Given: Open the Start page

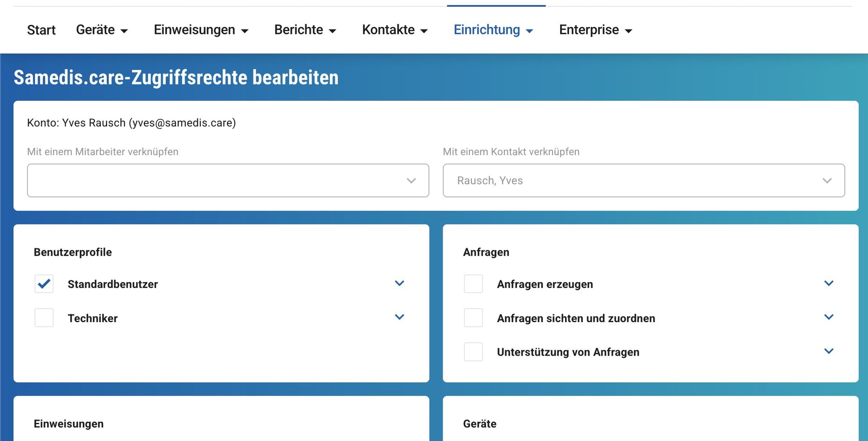Looking at the screenshot, I should pos(41,30).
